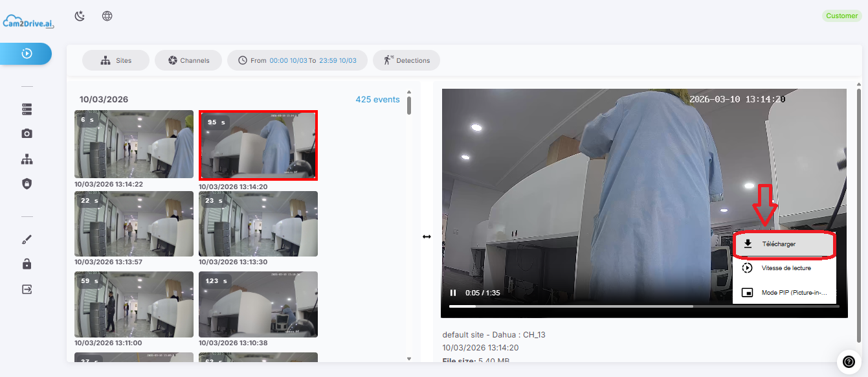Viewport: 868px width, 377px height.
Task: Open the Sites filter dropdown
Action: [116, 60]
